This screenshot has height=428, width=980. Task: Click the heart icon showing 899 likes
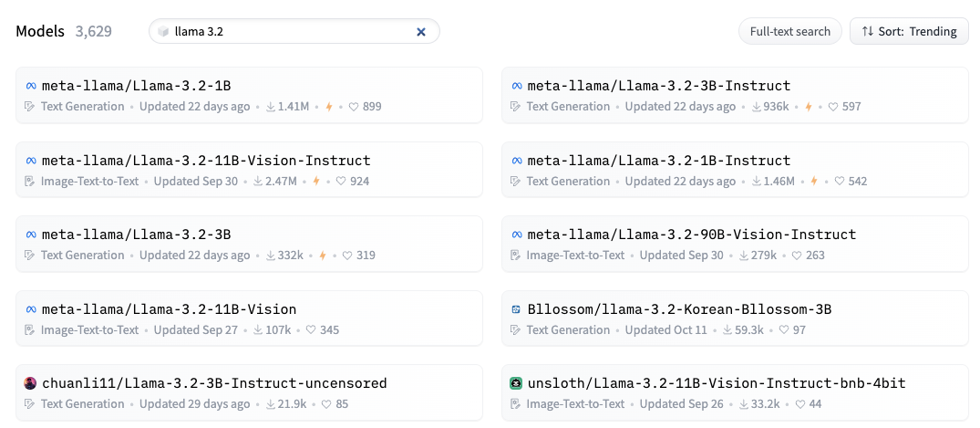tap(353, 107)
